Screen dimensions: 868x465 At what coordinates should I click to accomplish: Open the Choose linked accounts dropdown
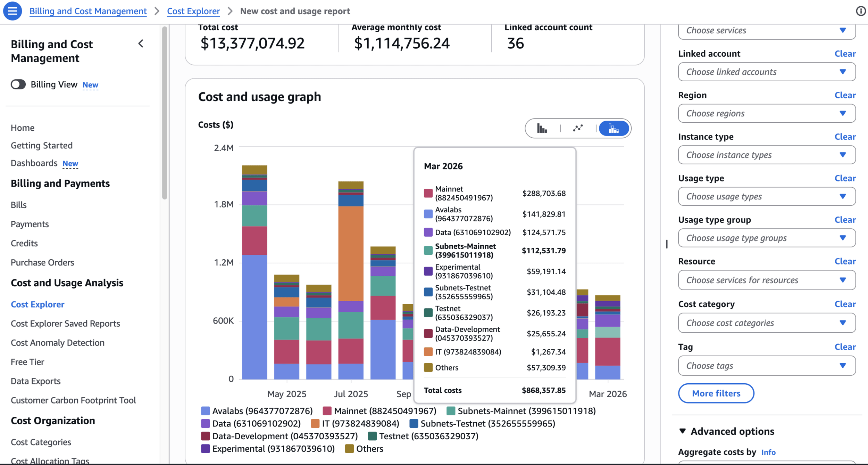tap(767, 72)
